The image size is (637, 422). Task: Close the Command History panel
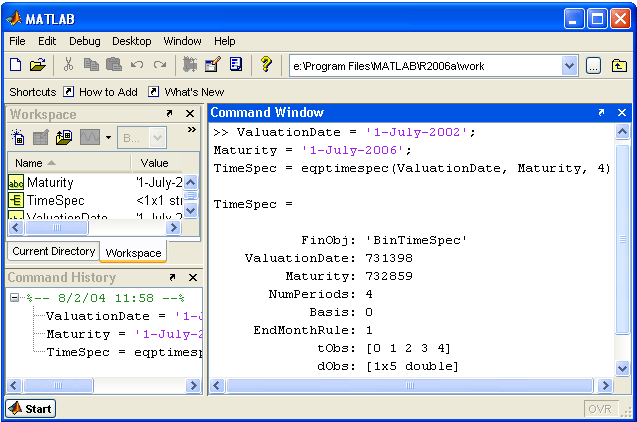pos(193,277)
